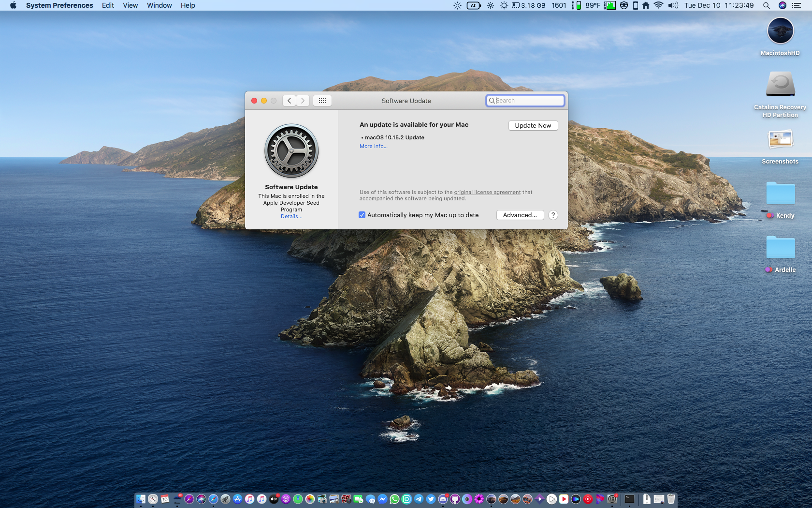The image size is (812, 508).
Task: Open the Trash in the Dock
Action: pos(671,499)
